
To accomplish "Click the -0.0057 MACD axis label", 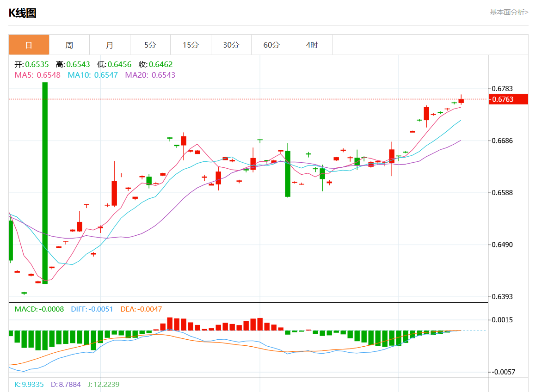I will (x=502, y=372).
